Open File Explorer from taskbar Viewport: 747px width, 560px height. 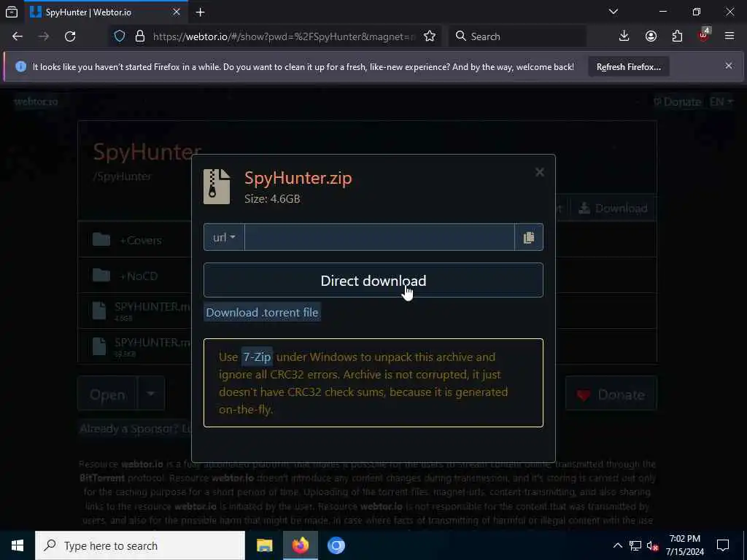pos(264,545)
